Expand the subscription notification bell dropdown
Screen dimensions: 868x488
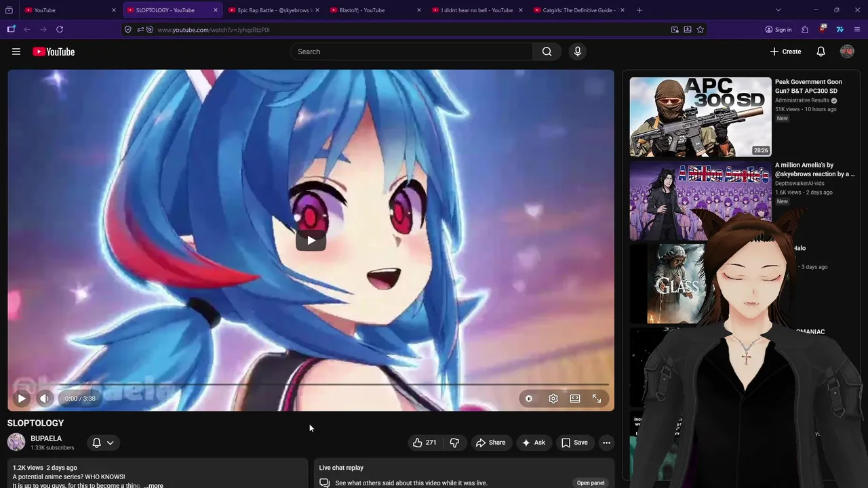[103, 443]
